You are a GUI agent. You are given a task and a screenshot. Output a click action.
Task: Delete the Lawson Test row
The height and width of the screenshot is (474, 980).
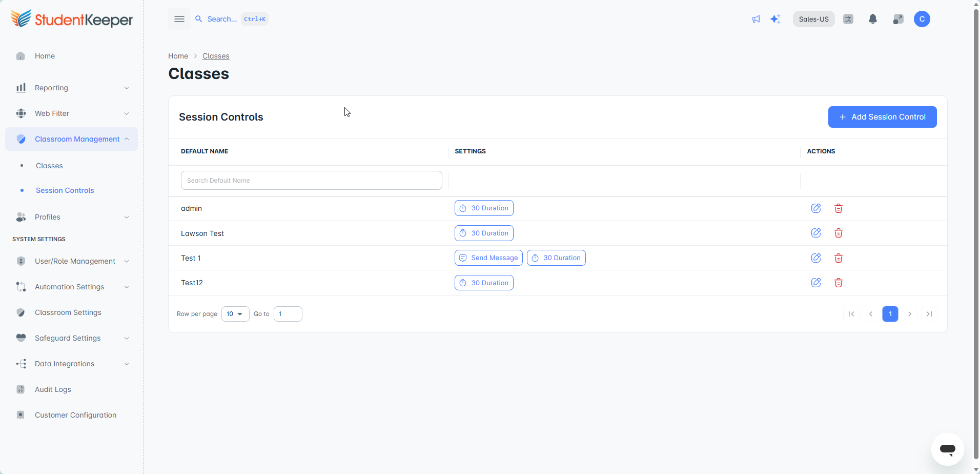click(x=839, y=233)
